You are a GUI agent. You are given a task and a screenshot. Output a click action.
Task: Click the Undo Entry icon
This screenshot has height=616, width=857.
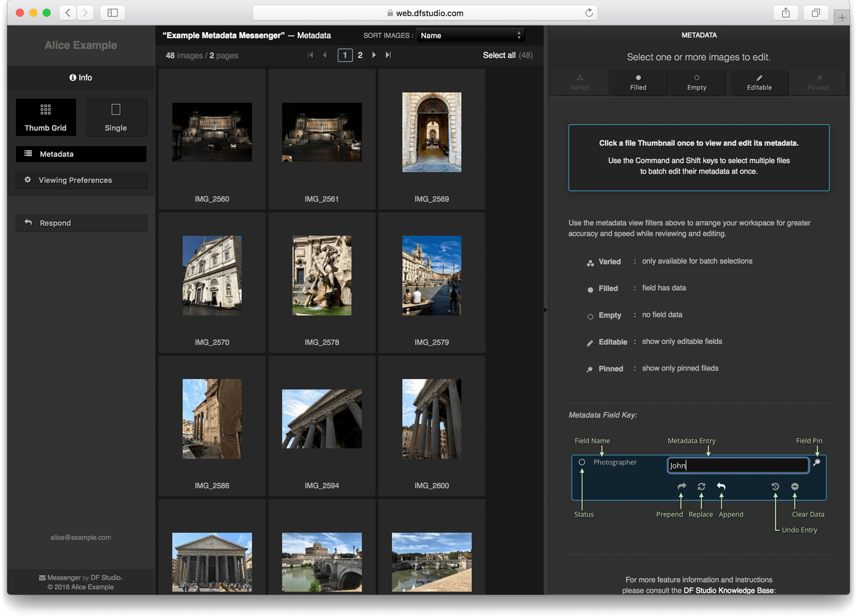coord(775,486)
